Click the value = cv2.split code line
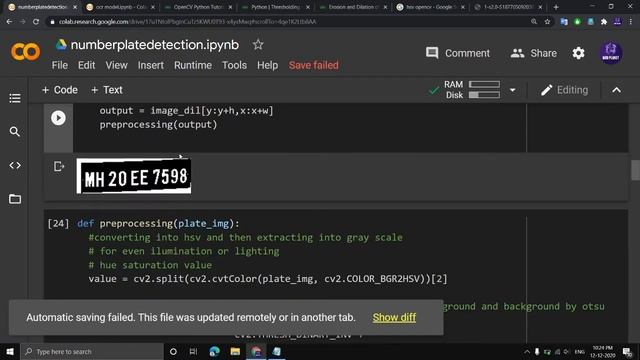 pos(268,279)
